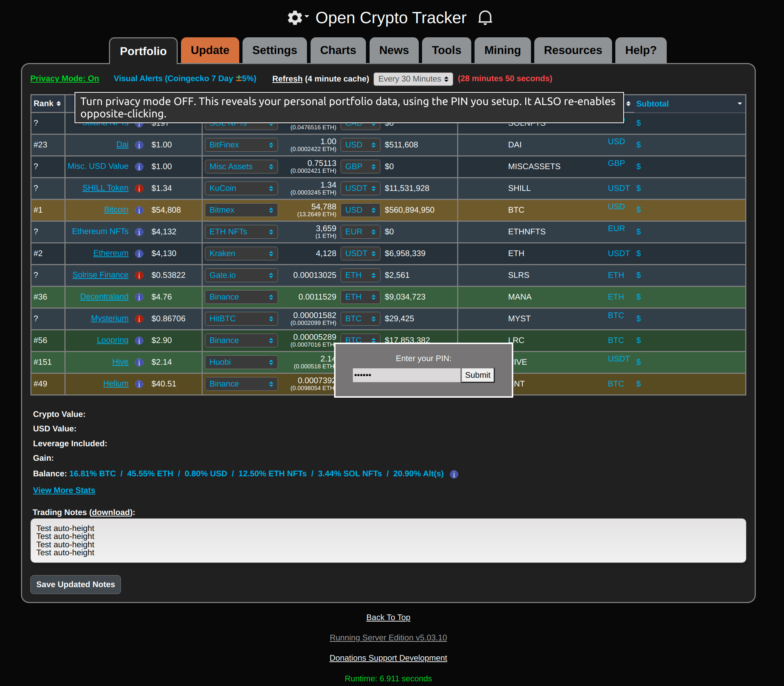Image resolution: width=784 pixels, height=686 pixels.
Task: Open the Bitmex exchange dropdown for Bitcoin
Action: point(241,210)
